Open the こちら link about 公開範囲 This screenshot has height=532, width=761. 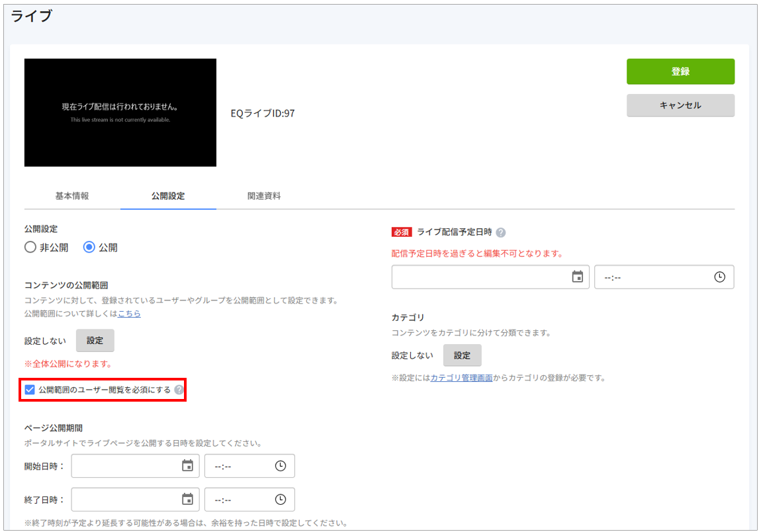pos(129,314)
